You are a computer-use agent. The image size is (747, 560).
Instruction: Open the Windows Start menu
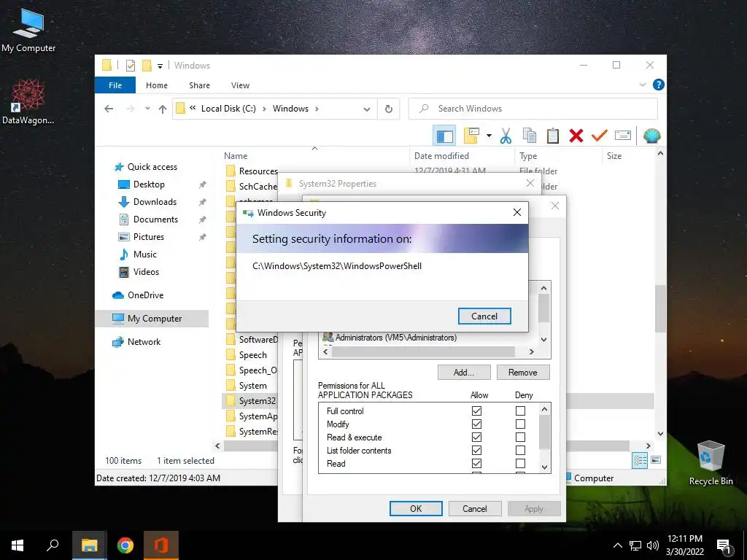point(18,545)
